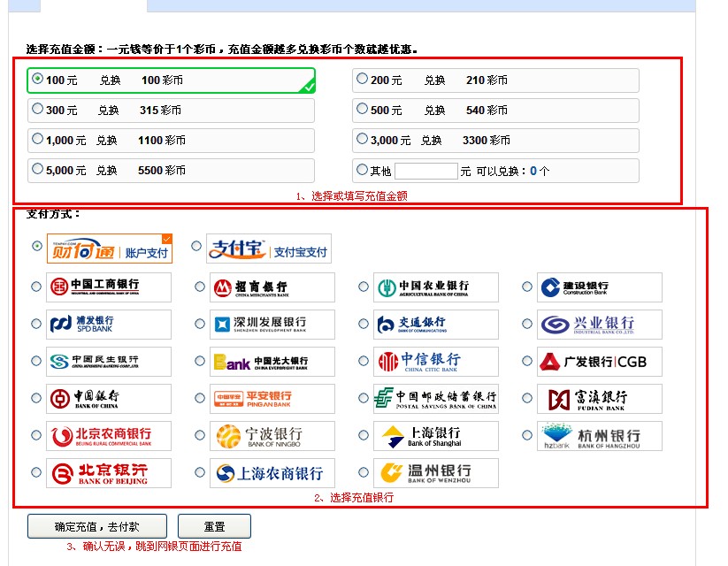Tick the radio button beside 杭州银行
728x566 pixels.
(527, 435)
